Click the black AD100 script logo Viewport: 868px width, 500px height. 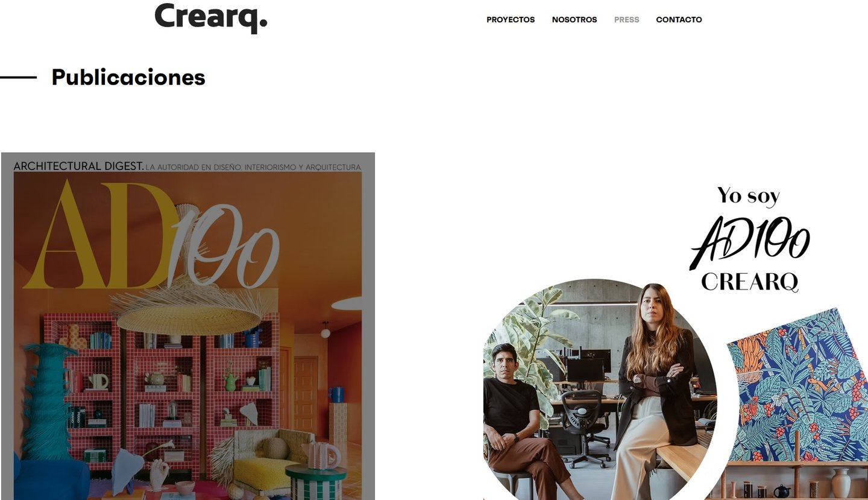[749, 241]
